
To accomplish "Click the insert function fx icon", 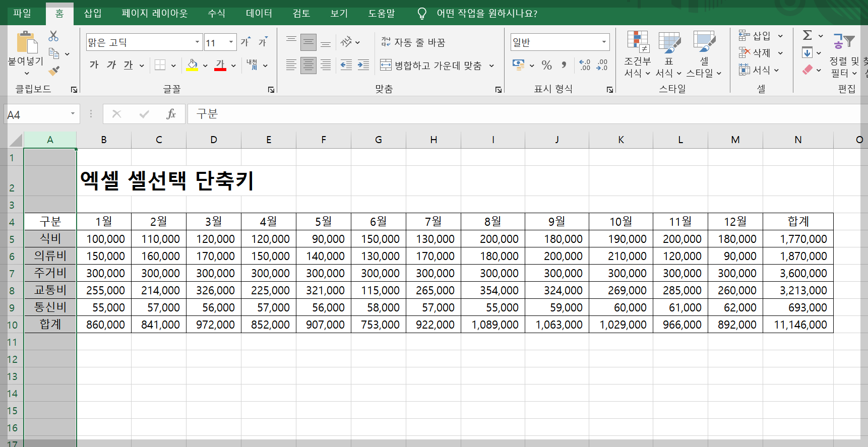I will point(171,114).
